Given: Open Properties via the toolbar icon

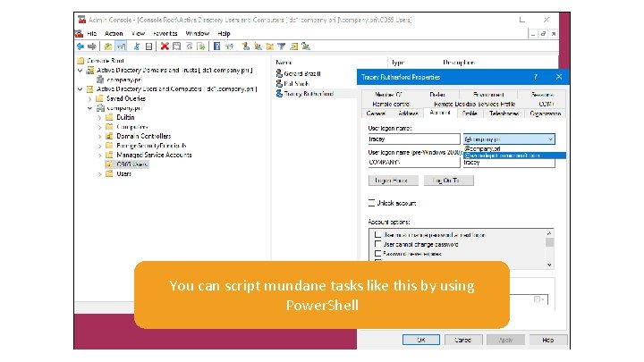Looking at the screenshot, I should (176, 46).
